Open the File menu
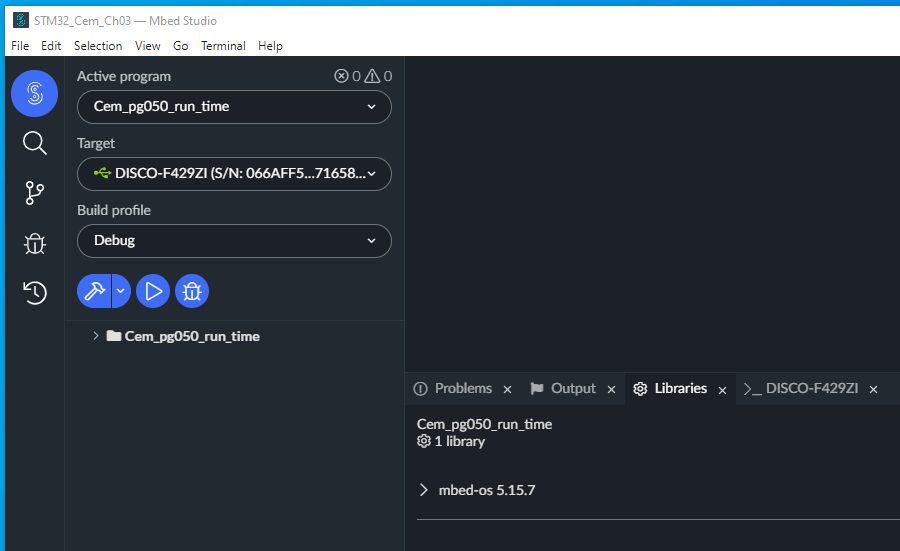Screen dimensions: 900x551 [20, 46]
